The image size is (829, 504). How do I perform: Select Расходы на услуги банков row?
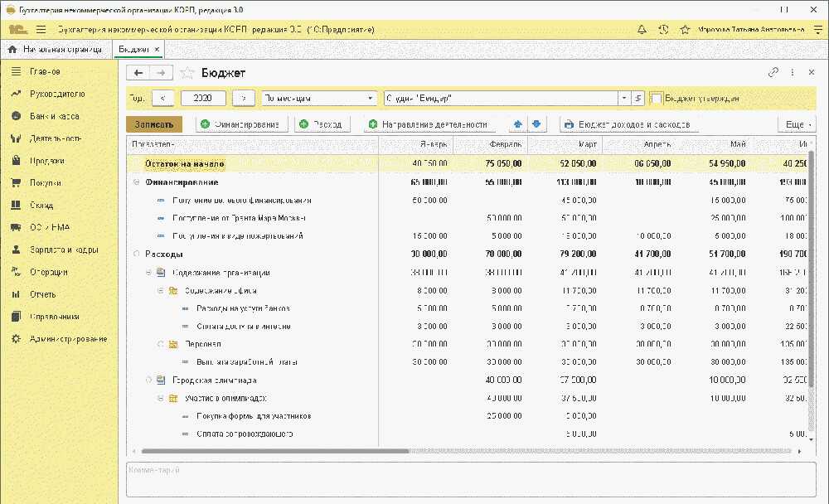click(x=468, y=308)
